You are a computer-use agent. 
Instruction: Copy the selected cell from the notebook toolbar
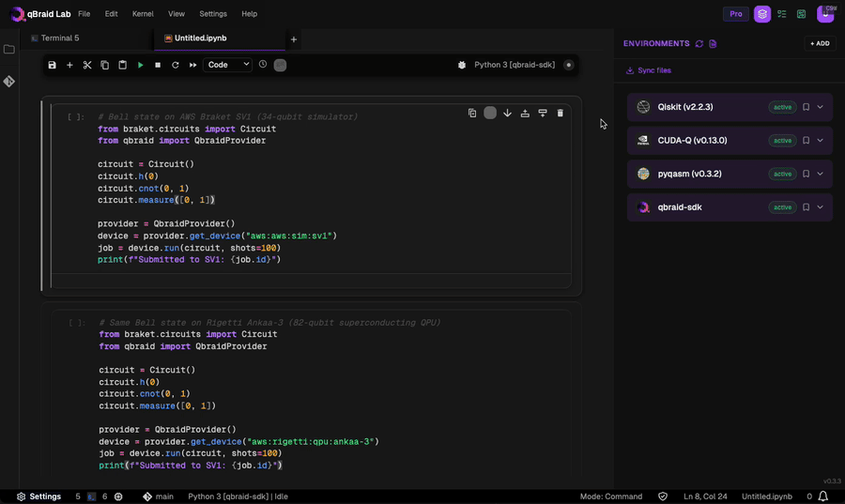pos(104,65)
